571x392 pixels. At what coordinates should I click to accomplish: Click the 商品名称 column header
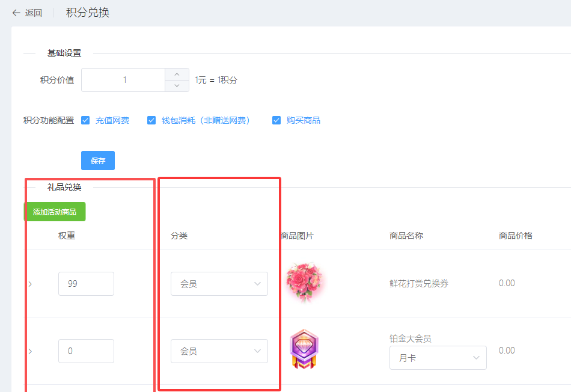(406, 236)
